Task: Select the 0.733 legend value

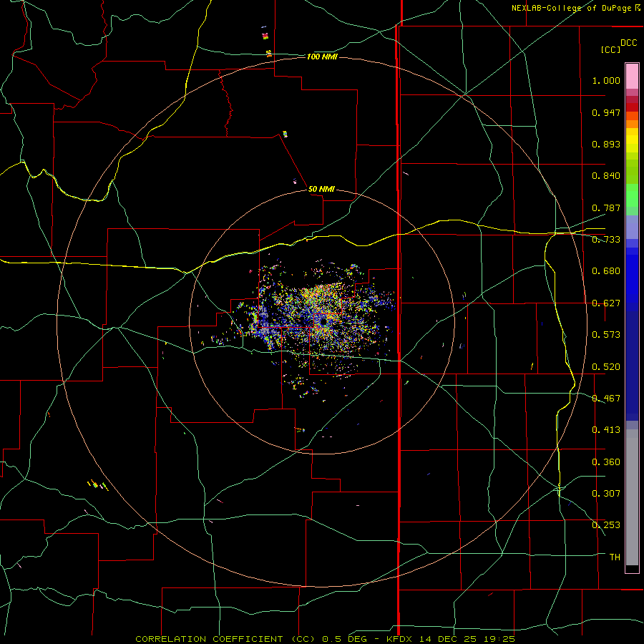Action: (x=606, y=240)
